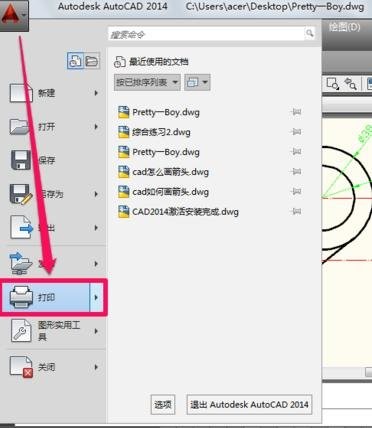
Task: Click the 保存 floppy disk icon
Action: tap(21, 160)
